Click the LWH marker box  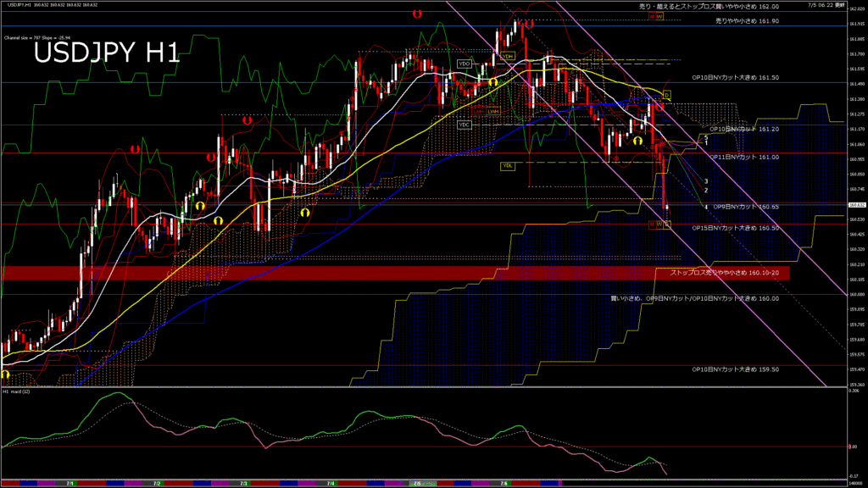(x=493, y=111)
